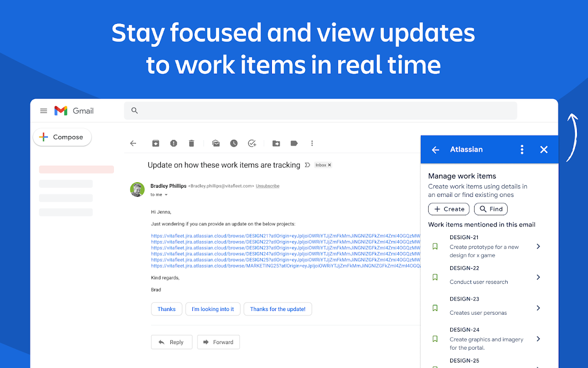
Task: Click the bookmark icon for DESIGN-21
Action: coord(435,247)
